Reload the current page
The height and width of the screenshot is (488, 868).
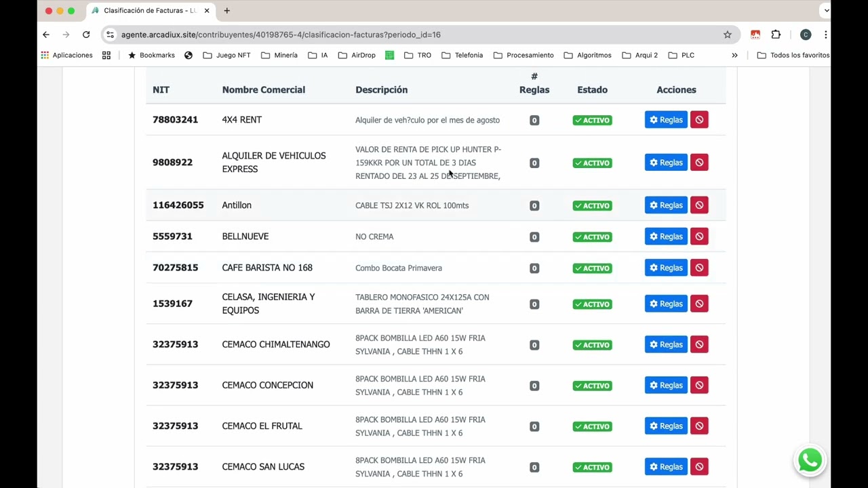click(86, 35)
